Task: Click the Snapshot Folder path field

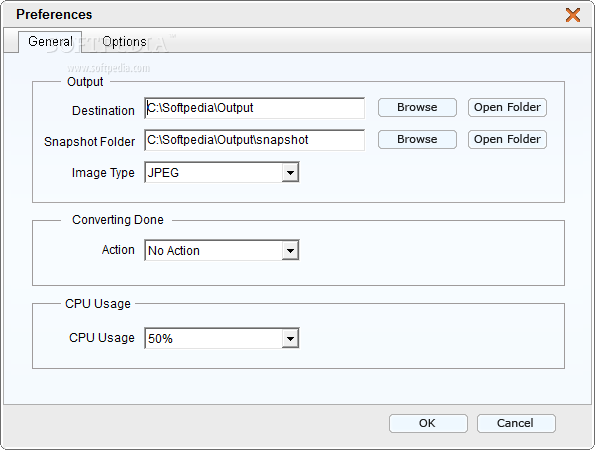Action: (255, 140)
